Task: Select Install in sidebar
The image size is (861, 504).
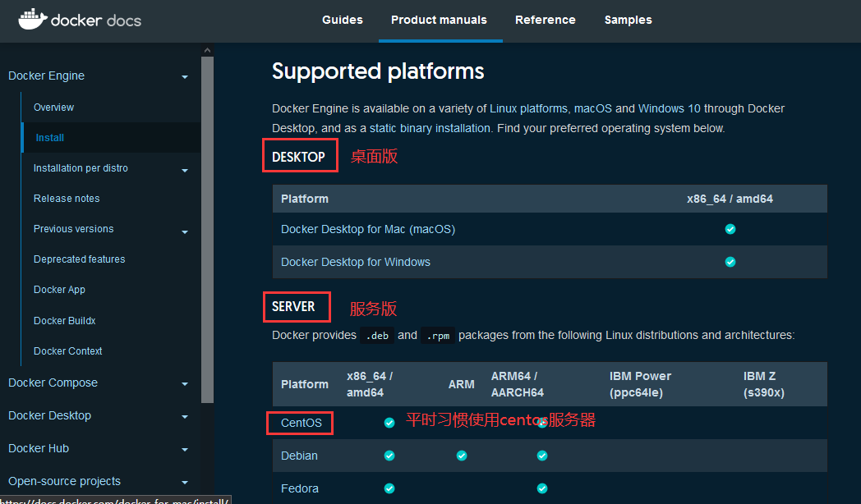Action: [50, 138]
